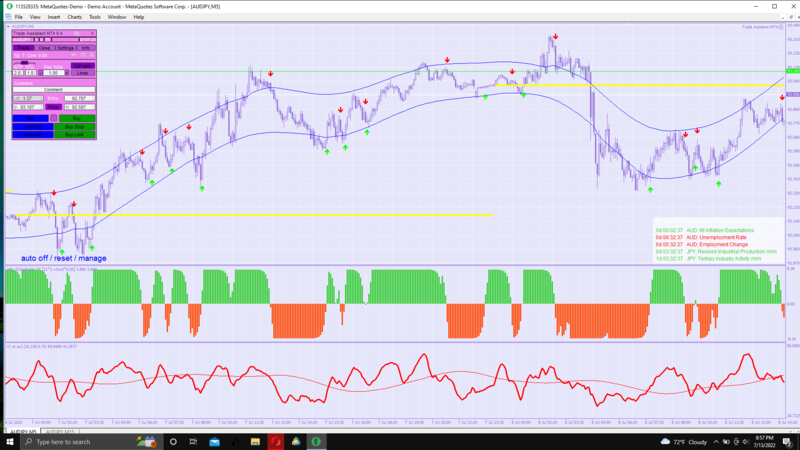The image size is (800, 450).
Task: Toggle the eye visibility icon in Trade Assistant
Action: click(73, 55)
